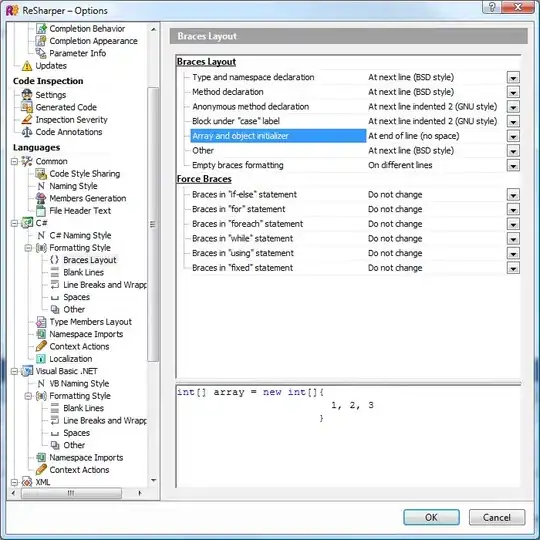This screenshot has height=540, width=540.
Task: Click tree vertical scrollbar up arrow
Action: point(154,30)
